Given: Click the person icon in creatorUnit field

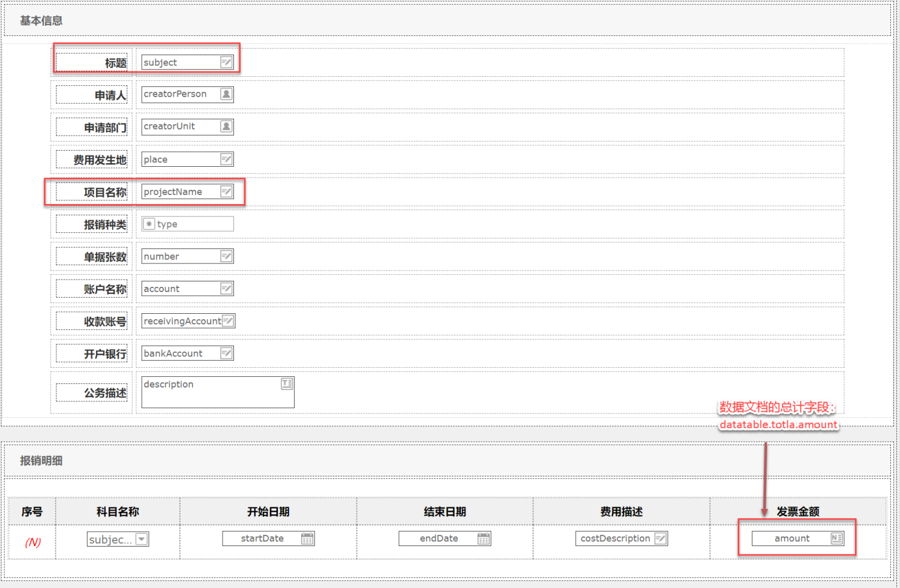Looking at the screenshot, I should (x=226, y=127).
